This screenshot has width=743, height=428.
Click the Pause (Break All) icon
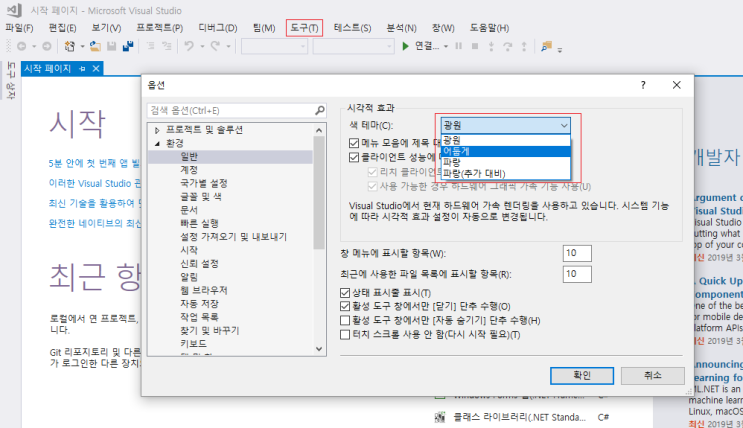tap(458, 46)
